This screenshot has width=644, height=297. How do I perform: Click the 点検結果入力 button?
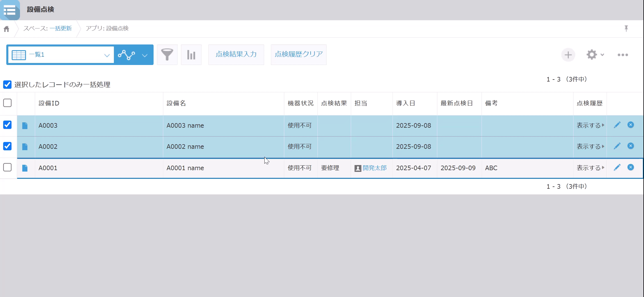[x=236, y=54]
